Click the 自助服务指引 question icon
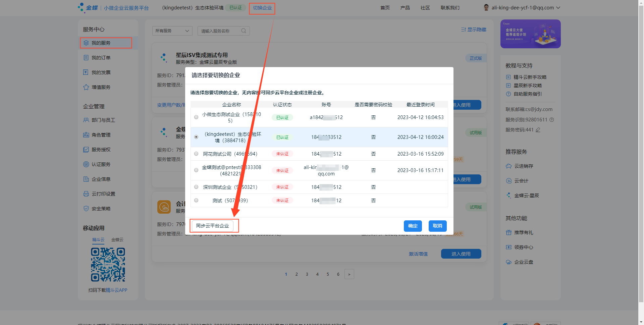The image size is (644, 325). pyautogui.click(x=508, y=94)
